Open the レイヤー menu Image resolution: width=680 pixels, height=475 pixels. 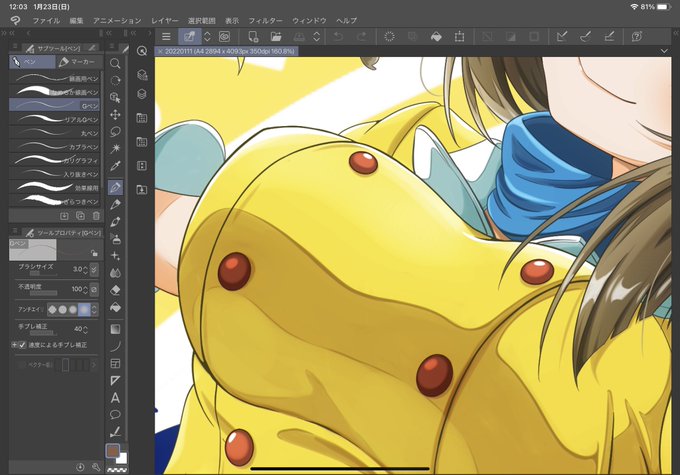pos(165,20)
